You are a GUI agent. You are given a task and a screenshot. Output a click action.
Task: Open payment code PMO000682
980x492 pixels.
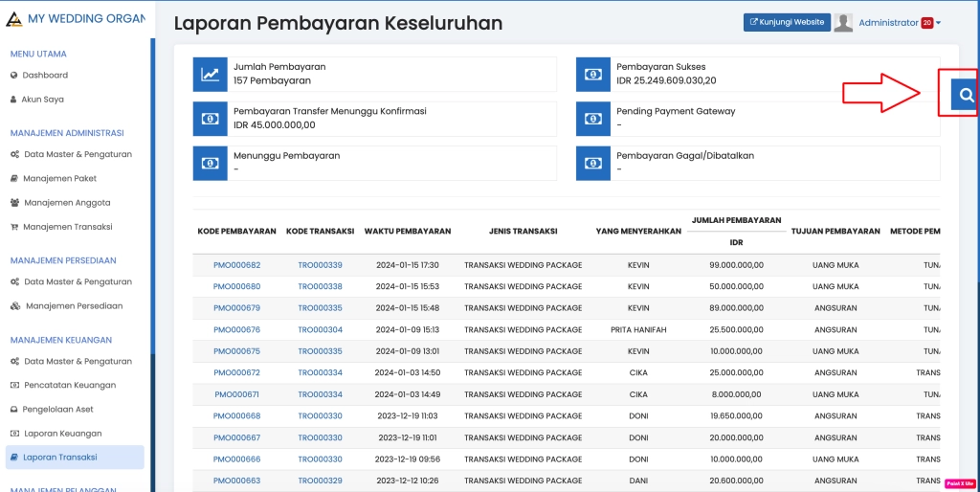pyautogui.click(x=237, y=265)
